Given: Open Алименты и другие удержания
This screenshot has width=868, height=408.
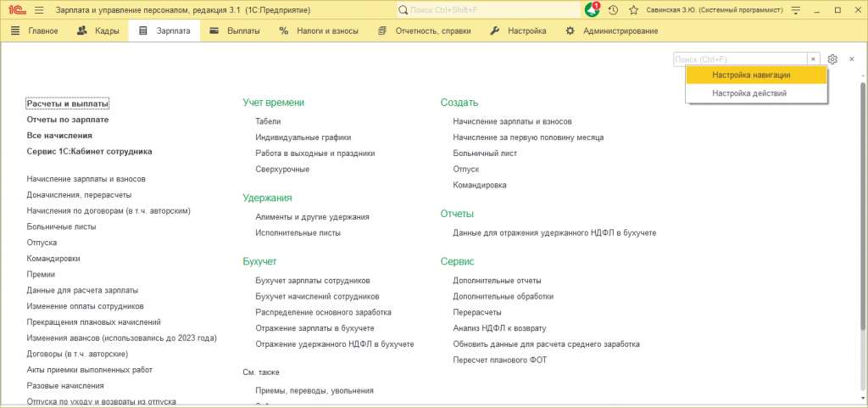Looking at the screenshot, I should (x=312, y=217).
